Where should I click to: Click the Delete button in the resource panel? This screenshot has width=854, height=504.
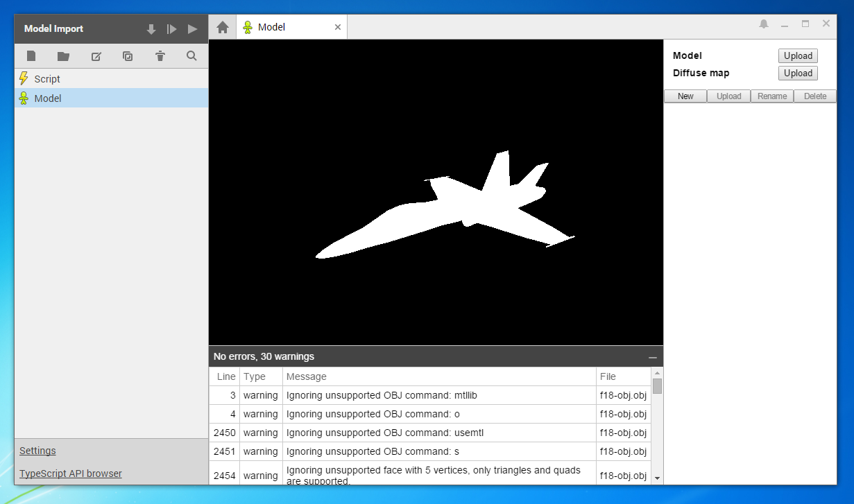pyautogui.click(x=815, y=96)
